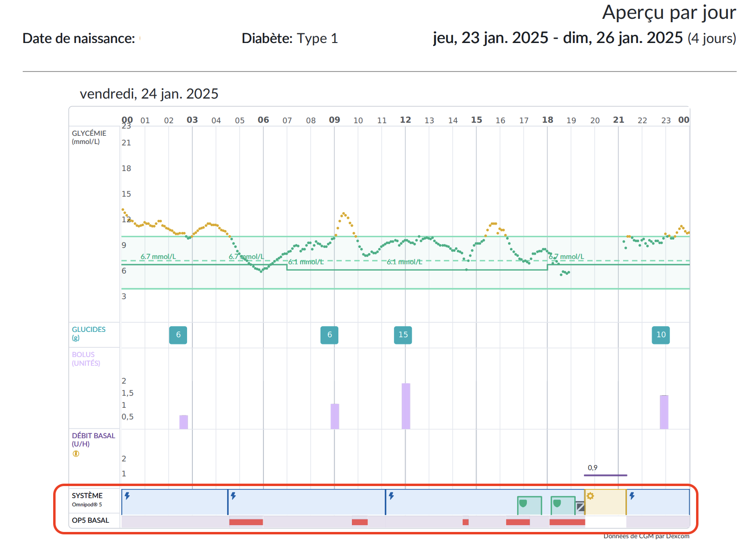This screenshot has height=545, width=756.
Task: Click the 6 g carb badge near 09:00
Action: point(330,335)
